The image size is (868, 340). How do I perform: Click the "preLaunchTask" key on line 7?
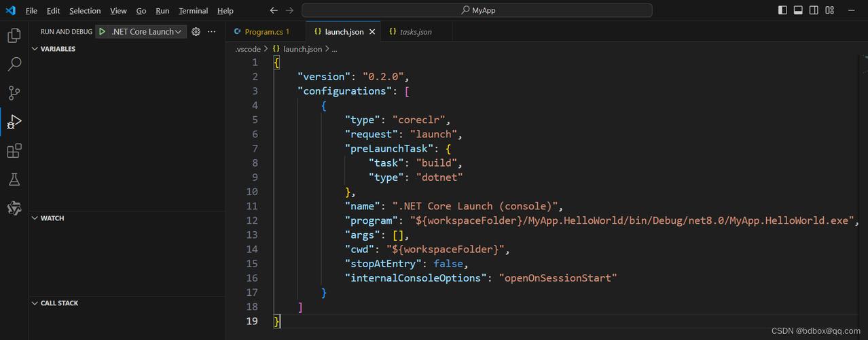click(x=388, y=148)
